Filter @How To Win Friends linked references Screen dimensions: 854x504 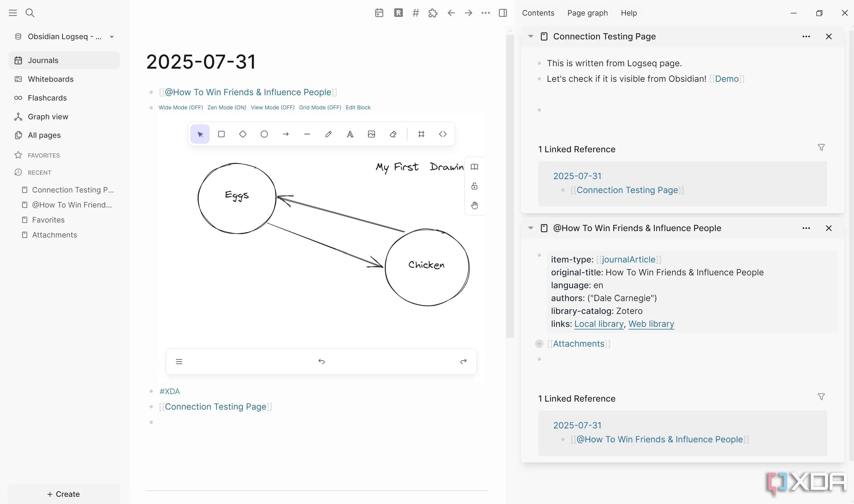point(821,397)
